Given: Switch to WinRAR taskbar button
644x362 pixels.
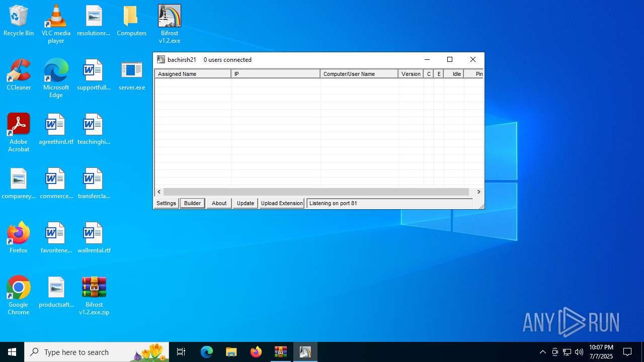Looking at the screenshot, I should pyautogui.click(x=281, y=352).
